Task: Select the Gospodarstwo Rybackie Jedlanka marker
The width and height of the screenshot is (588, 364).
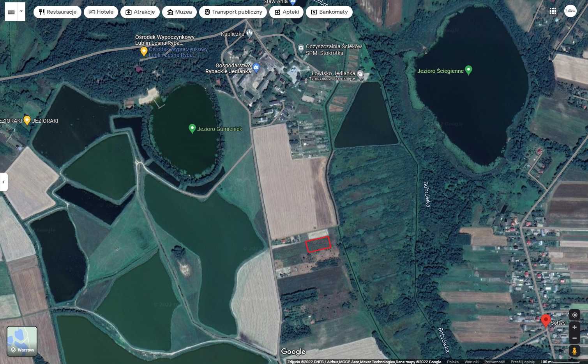Action: (x=256, y=68)
